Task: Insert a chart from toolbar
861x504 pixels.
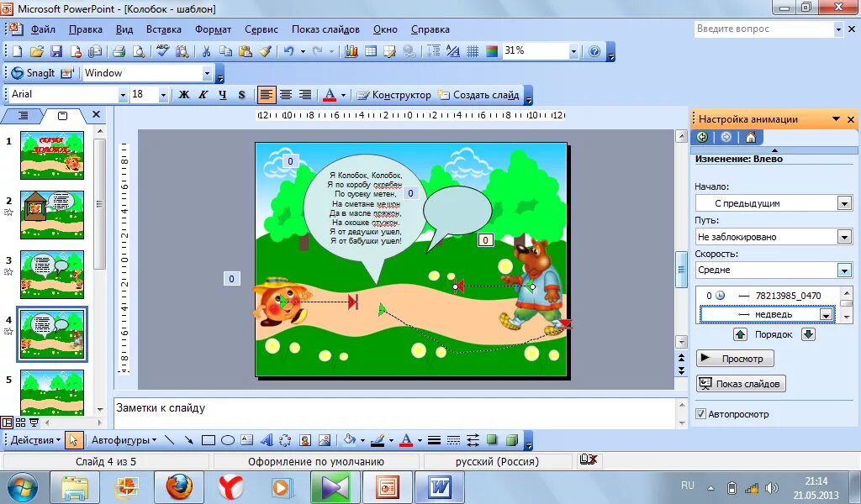Action: [351, 51]
